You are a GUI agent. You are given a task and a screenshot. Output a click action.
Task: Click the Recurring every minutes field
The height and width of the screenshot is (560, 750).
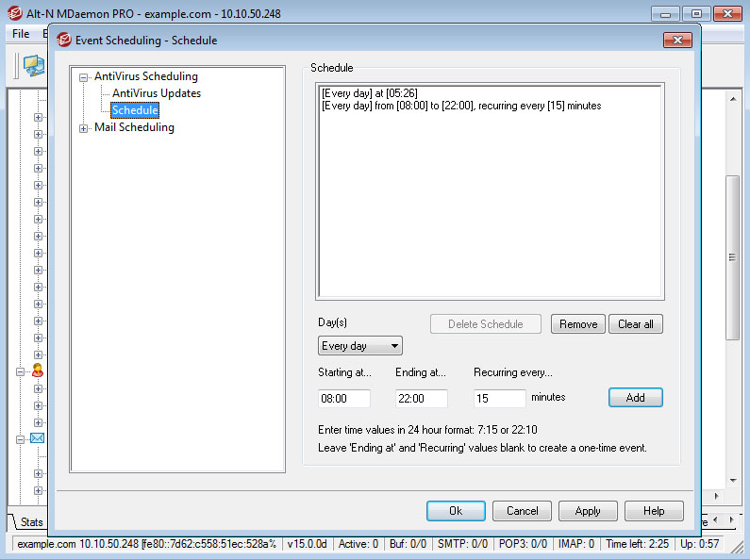(x=499, y=399)
